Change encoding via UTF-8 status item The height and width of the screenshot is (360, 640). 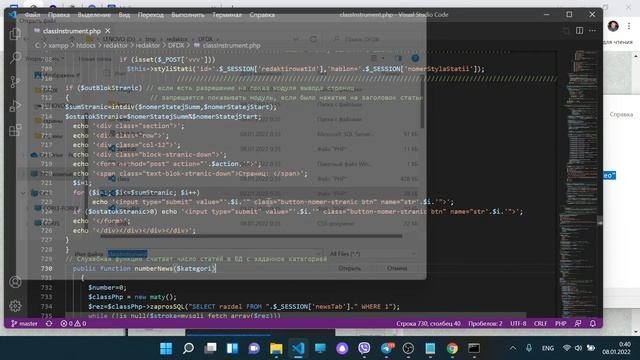tap(518, 323)
